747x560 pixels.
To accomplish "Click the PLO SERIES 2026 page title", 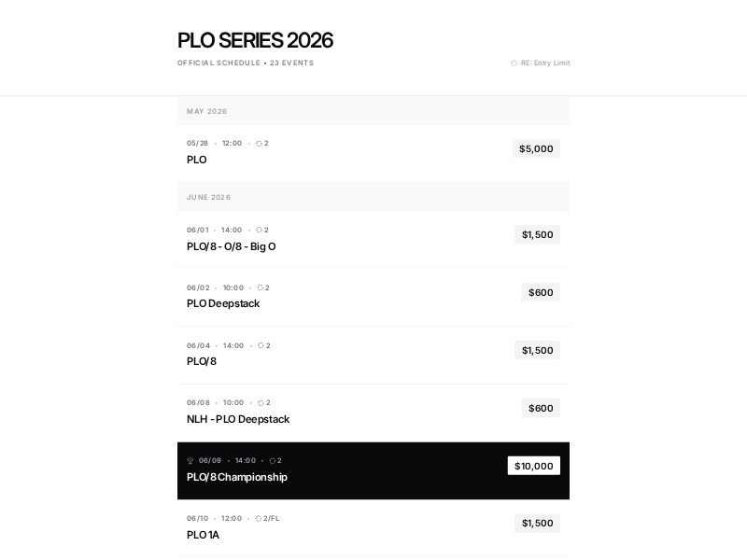I will tap(255, 40).
